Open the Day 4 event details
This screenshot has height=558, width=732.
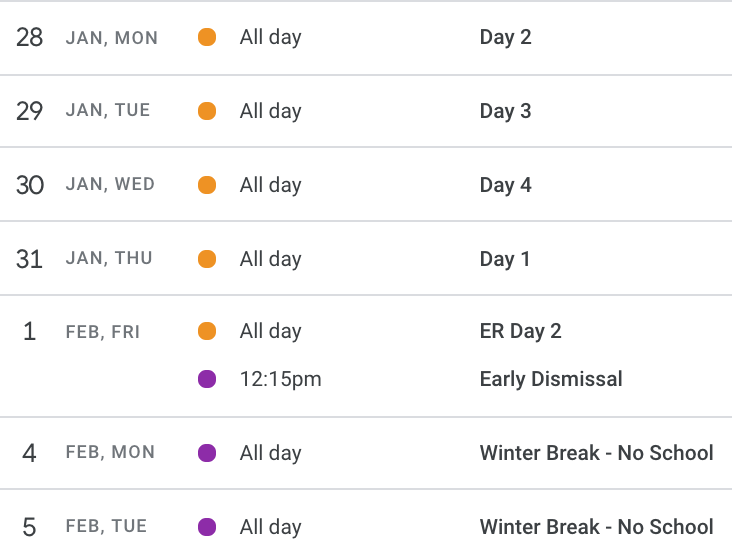point(506,185)
